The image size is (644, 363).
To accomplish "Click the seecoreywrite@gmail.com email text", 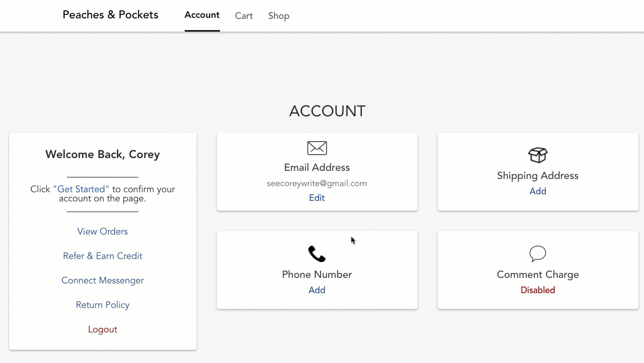I will tap(317, 184).
